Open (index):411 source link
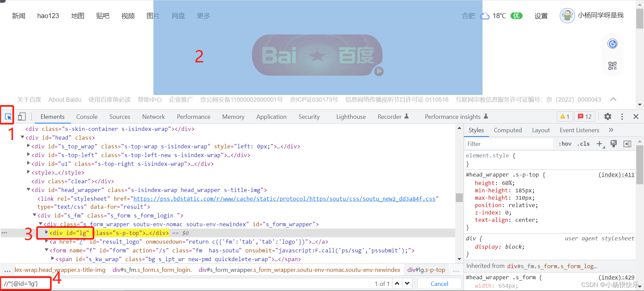The image size is (644, 291). point(616,175)
